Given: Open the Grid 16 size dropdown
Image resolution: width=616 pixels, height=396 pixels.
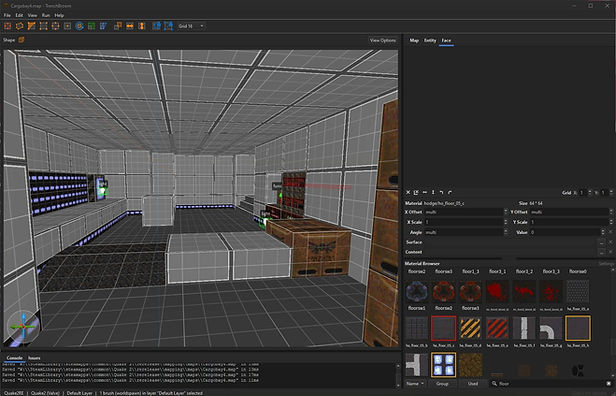Looking at the screenshot, I should coord(191,26).
